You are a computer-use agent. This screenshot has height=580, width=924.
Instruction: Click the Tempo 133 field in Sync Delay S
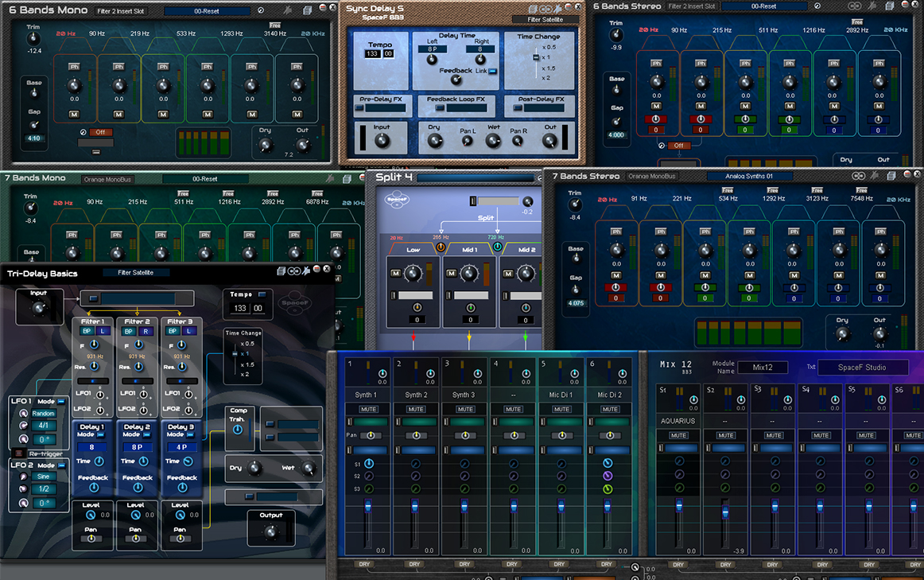click(x=372, y=54)
